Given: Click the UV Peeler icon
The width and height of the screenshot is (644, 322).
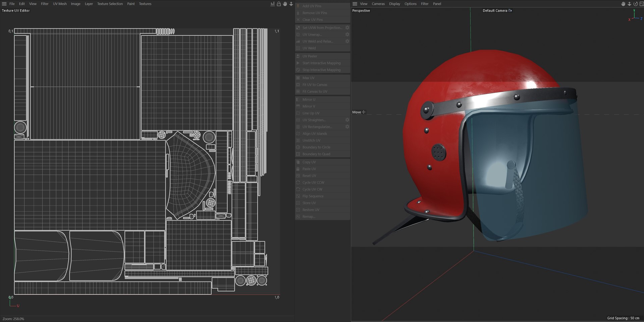Looking at the screenshot, I should click(298, 56).
